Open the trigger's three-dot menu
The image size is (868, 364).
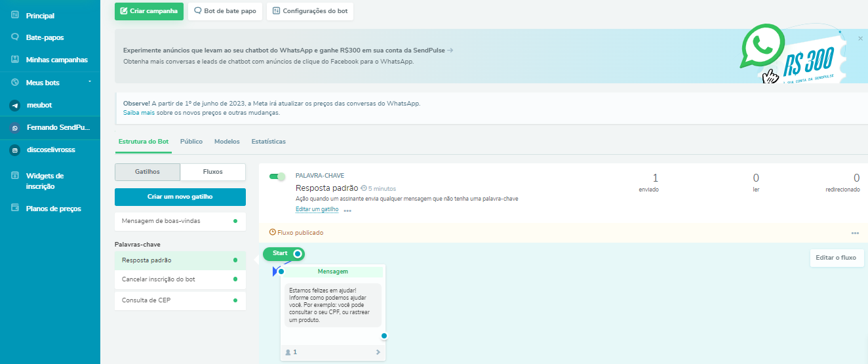point(347,211)
